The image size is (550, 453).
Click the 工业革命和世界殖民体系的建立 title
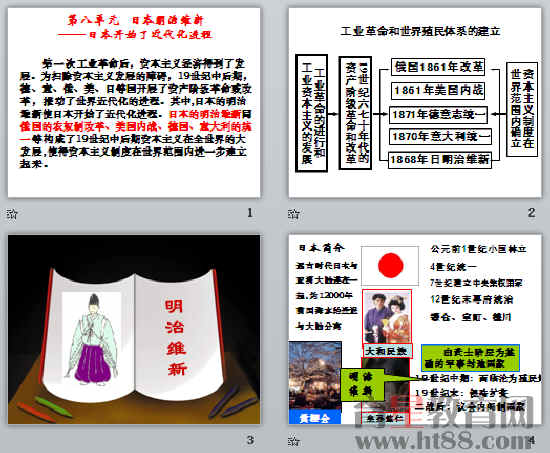[x=420, y=31]
